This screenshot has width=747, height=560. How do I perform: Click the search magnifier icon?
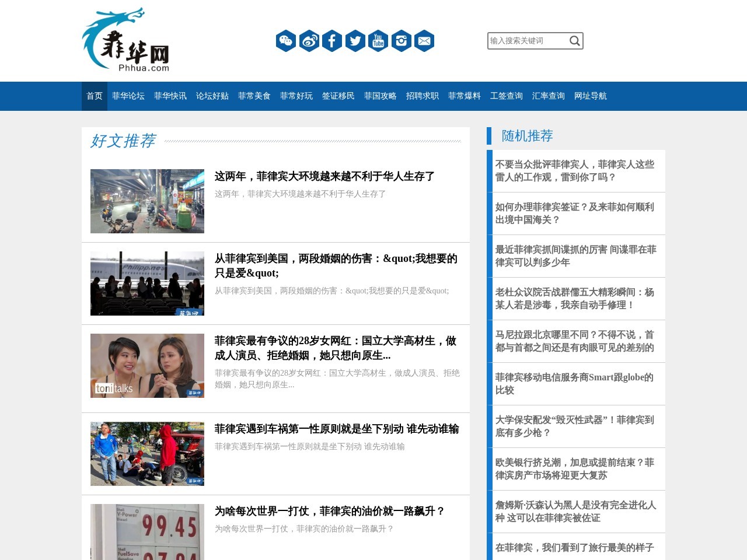pyautogui.click(x=574, y=41)
